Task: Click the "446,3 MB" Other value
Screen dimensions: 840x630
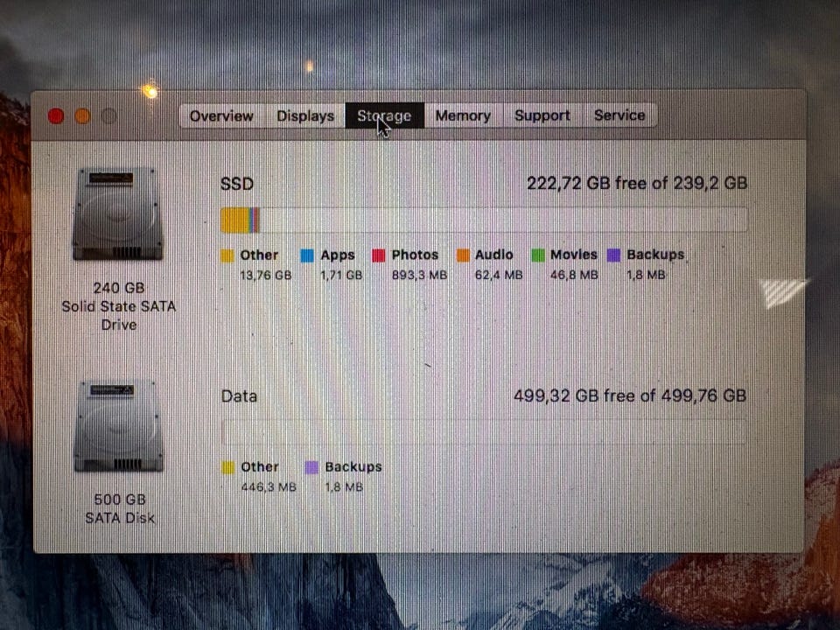Action: [269, 487]
